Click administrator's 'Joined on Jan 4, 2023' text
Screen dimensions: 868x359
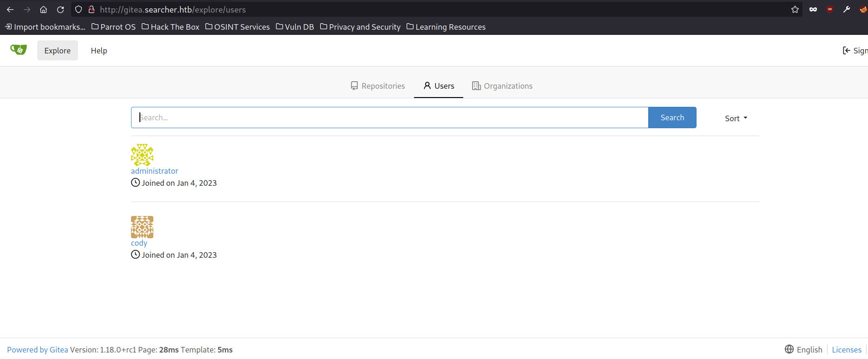pos(179,183)
